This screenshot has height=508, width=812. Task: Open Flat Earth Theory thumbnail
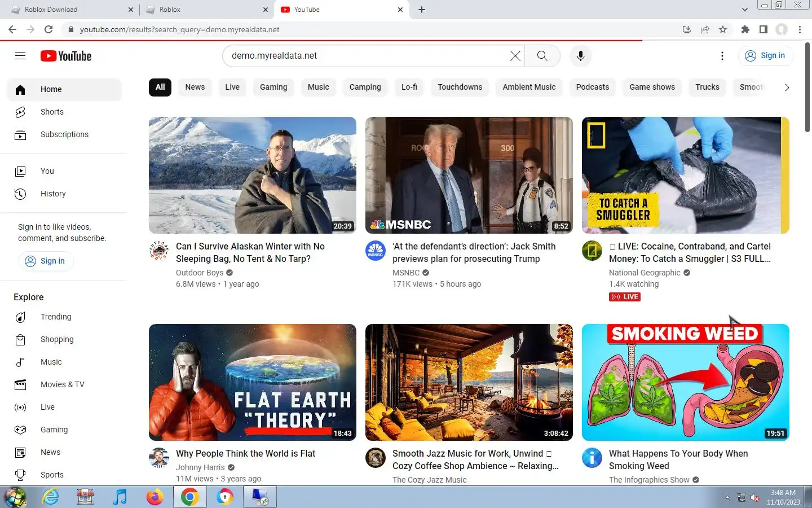(253, 382)
